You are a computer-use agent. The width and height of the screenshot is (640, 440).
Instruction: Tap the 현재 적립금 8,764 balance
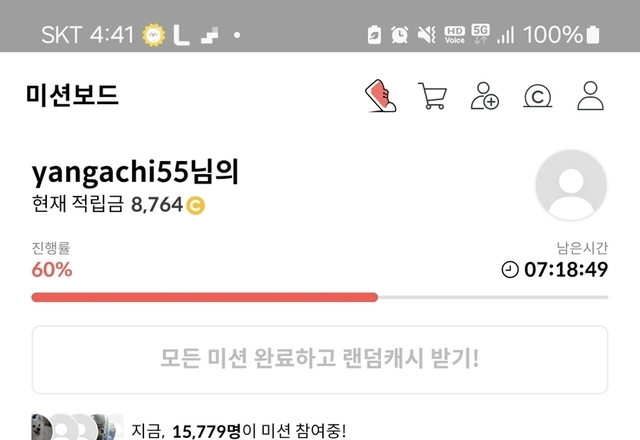point(118,204)
